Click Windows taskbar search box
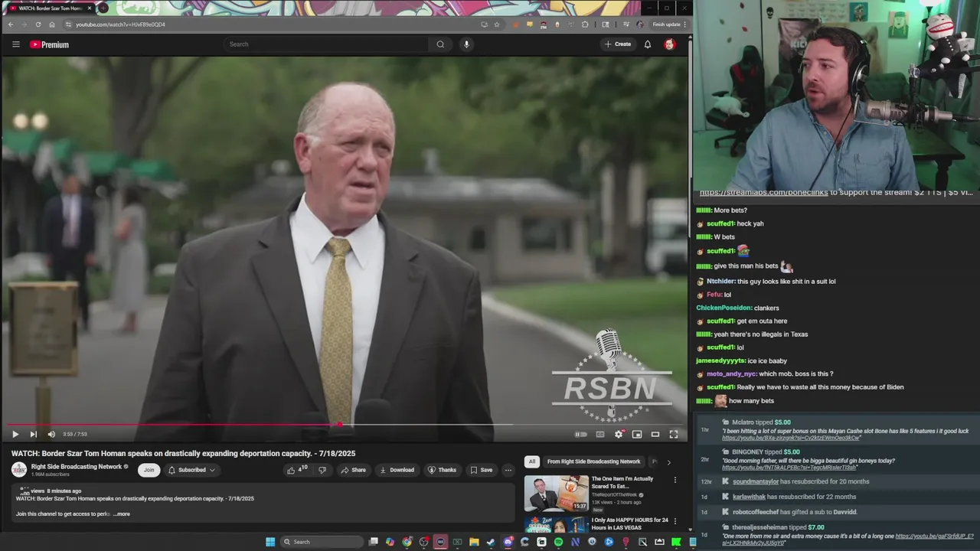 tap(320, 542)
